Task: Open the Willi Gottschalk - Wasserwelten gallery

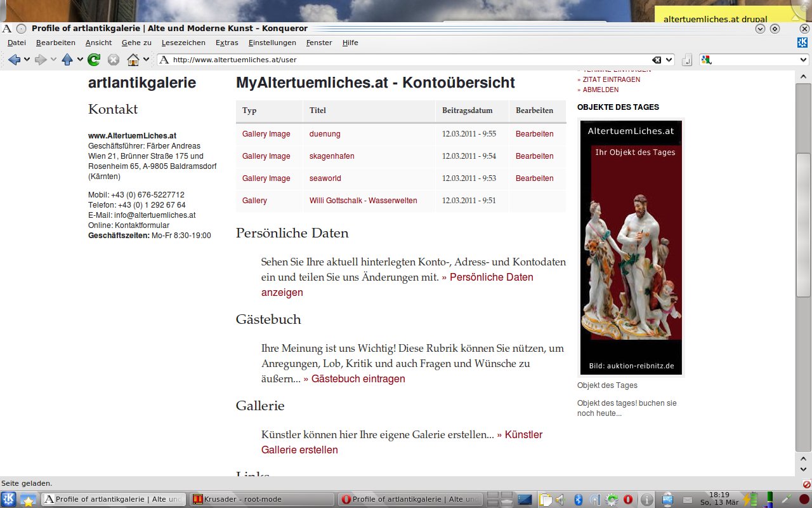Action: pyautogui.click(x=363, y=201)
